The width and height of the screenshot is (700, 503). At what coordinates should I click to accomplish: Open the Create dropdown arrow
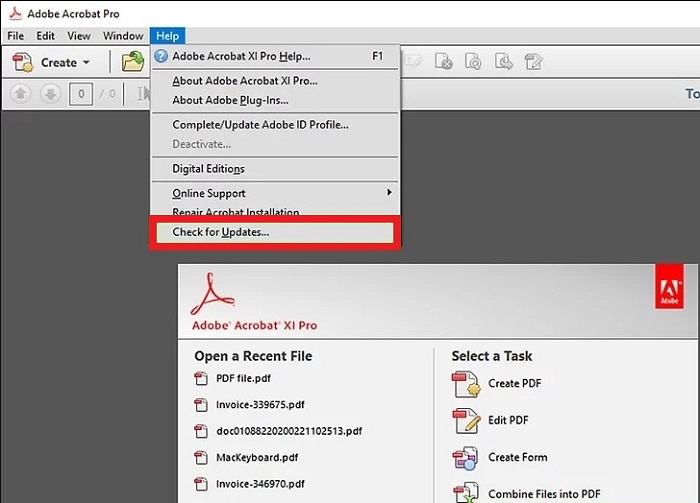coord(86,62)
